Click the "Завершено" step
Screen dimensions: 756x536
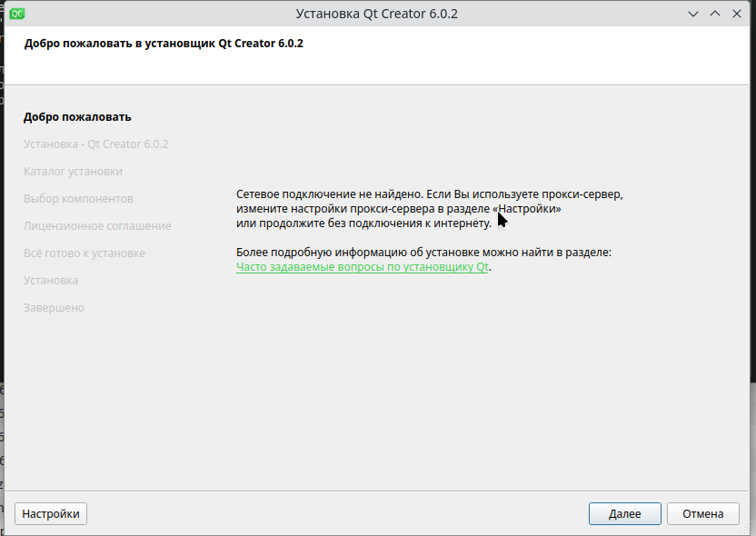click(54, 308)
